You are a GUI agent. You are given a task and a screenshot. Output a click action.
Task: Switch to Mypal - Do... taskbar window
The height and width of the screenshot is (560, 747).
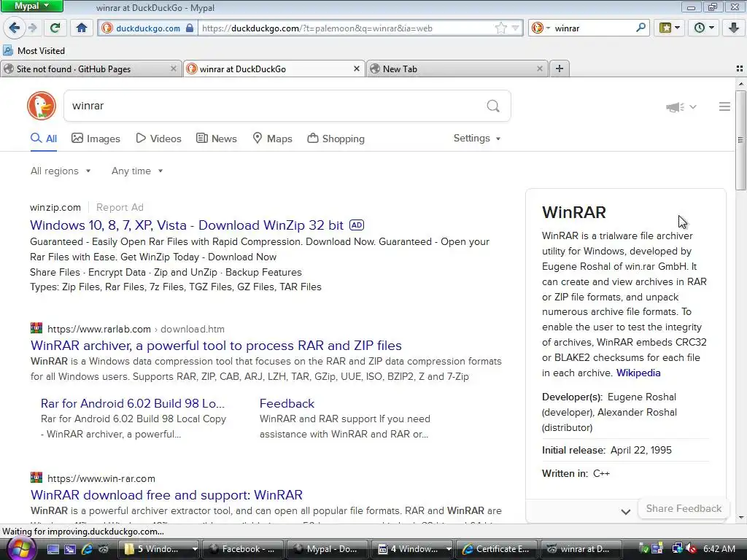(x=328, y=549)
